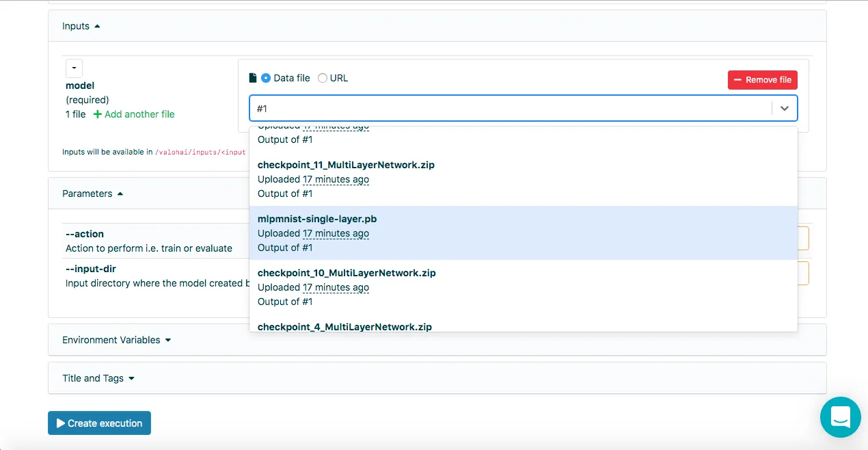868x450 pixels.
Task: Click the Add another file link
Action: point(134,114)
